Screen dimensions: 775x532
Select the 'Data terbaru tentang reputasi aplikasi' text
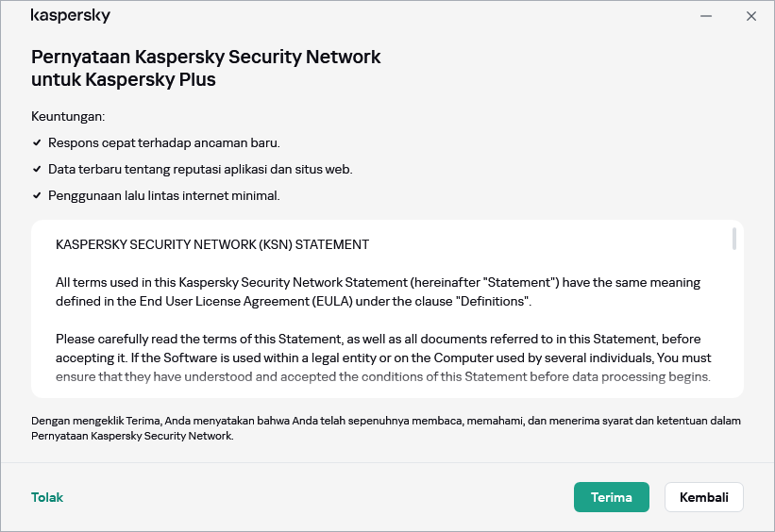200,169
